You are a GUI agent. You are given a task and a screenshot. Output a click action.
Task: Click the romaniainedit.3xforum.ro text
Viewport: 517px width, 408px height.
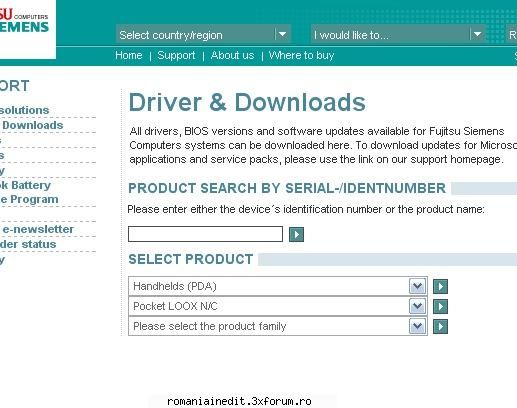tap(239, 401)
